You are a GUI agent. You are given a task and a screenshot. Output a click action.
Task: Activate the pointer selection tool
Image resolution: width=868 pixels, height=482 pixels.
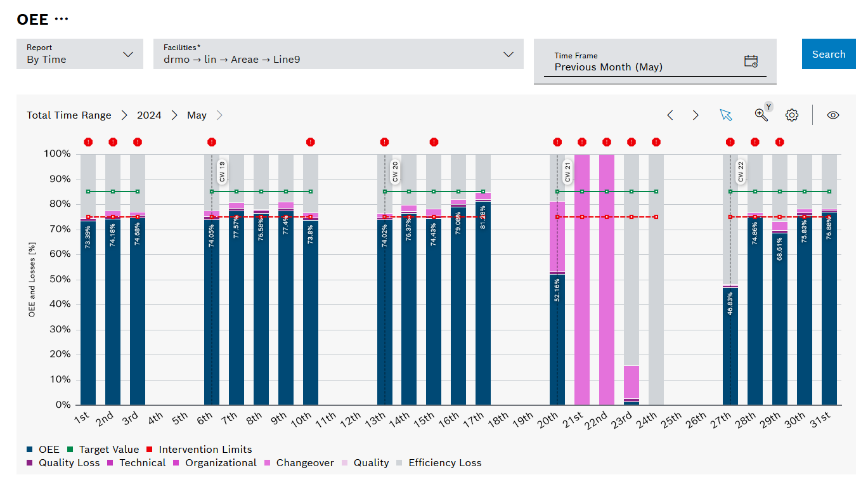726,115
